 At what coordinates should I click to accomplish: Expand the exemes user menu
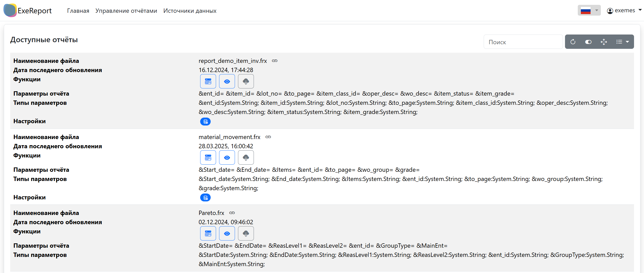click(624, 10)
